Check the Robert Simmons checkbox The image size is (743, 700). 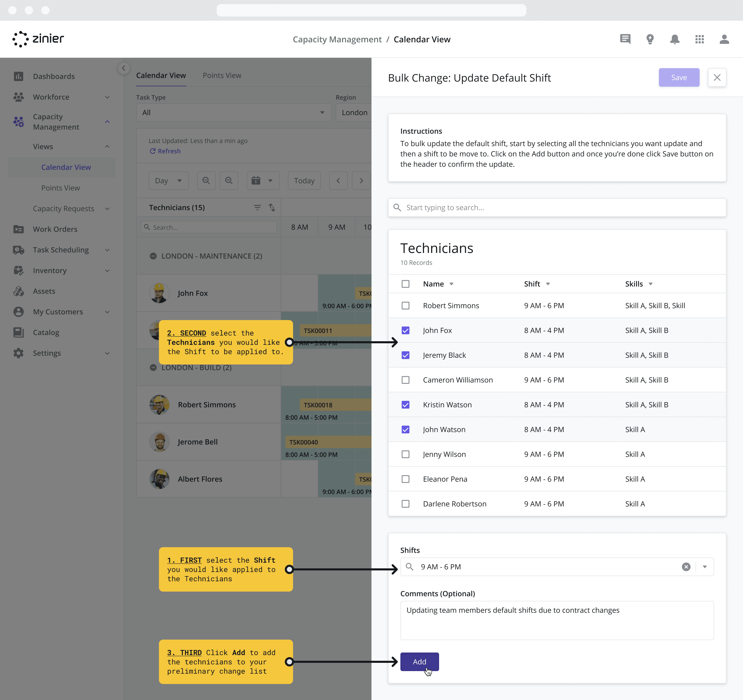[x=406, y=306]
